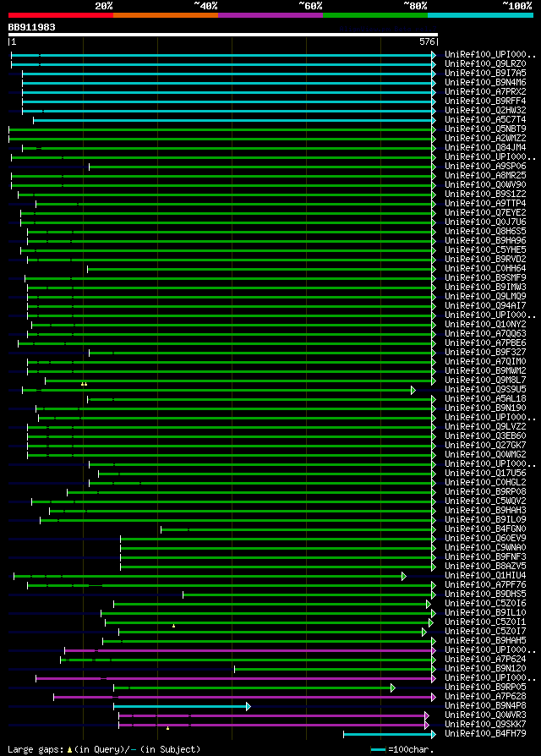Select the UniRef100_Q17U56 label
The height and width of the screenshot is (756, 541).
click(485, 474)
